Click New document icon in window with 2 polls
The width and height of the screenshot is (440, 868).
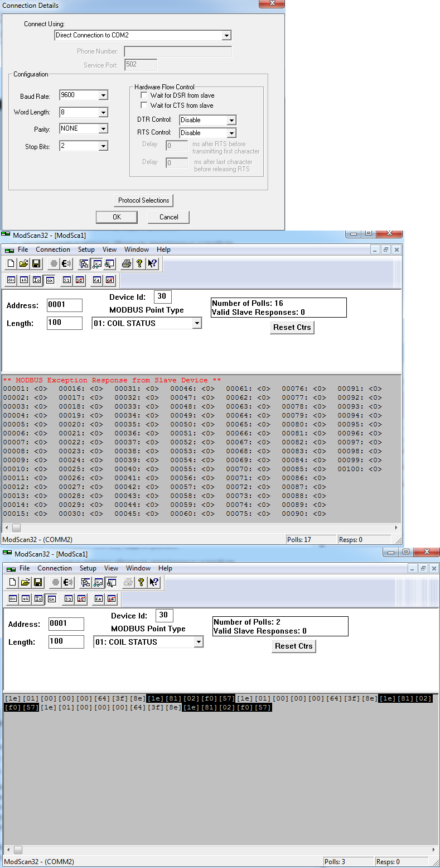(x=13, y=583)
